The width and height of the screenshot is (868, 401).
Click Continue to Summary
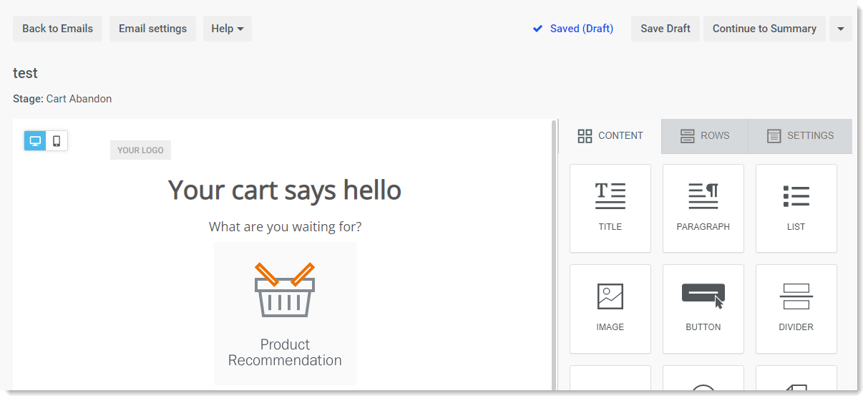tap(764, 29)
